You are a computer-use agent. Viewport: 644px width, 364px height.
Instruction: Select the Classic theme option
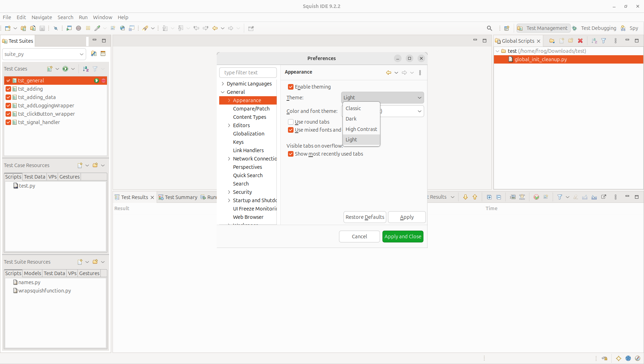[361, 108]
